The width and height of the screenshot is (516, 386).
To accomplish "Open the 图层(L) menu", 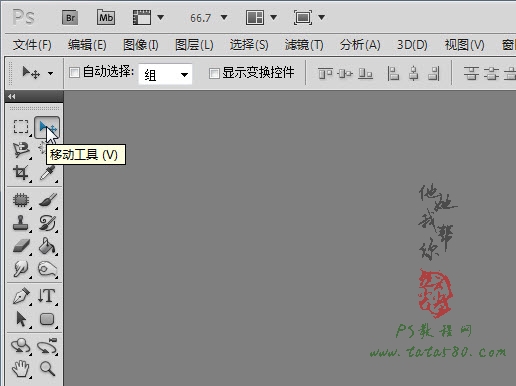I will click(x=194, y=45).
